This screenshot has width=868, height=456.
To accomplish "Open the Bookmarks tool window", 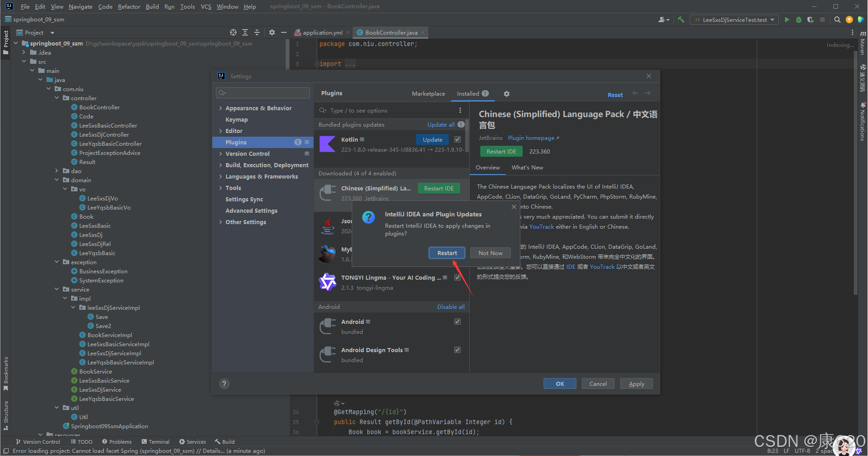I will tap(6, 374).
